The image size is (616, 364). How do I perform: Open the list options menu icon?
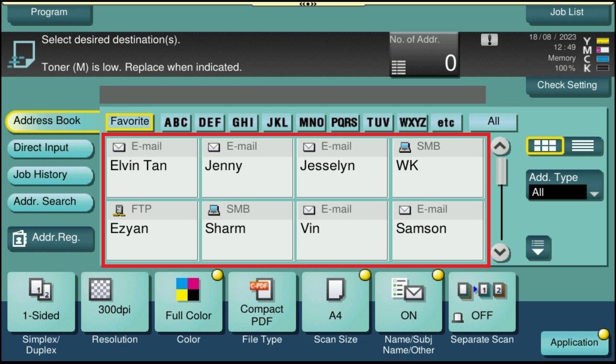pyautogui.click(x=538, y=248)
